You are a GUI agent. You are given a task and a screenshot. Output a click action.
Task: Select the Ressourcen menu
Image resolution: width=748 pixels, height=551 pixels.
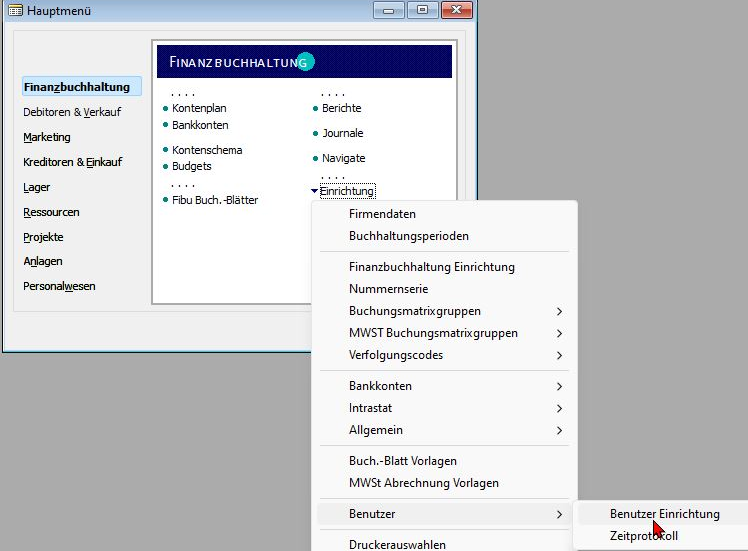click(x=51, y=212)
